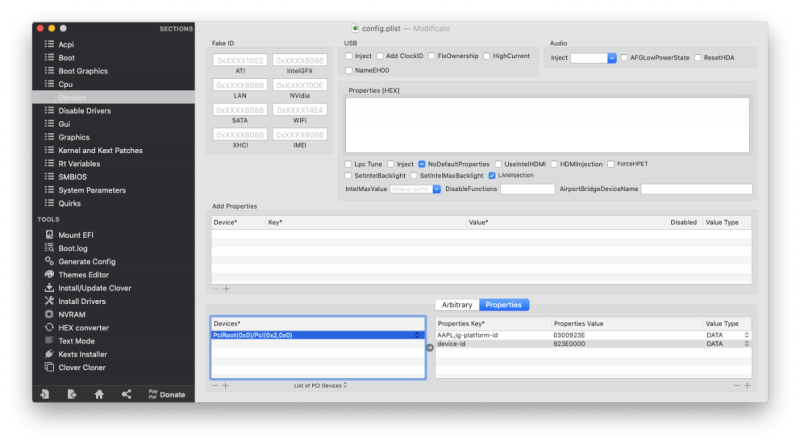Open the Clover Cloner tool
Image resolution: width=800 pixels, height=445 pixels.
pyautogui.click(x=83, y=367)
